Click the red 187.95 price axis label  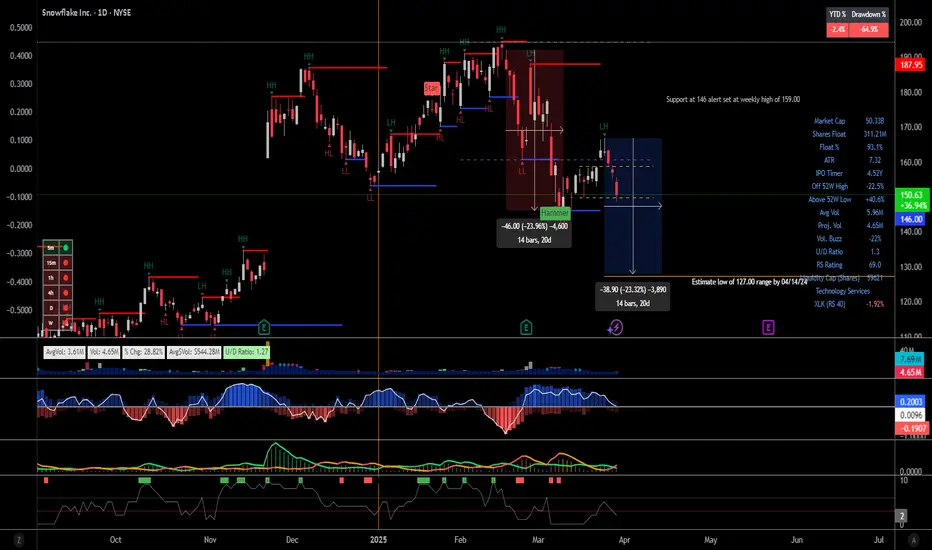click(x=911, y=64)
